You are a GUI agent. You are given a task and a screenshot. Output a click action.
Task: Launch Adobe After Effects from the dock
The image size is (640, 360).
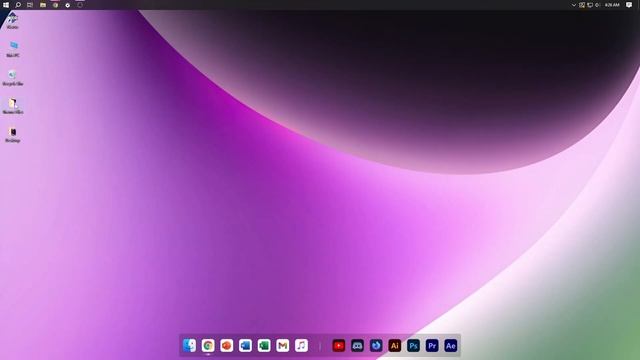[x=451, y=346]
